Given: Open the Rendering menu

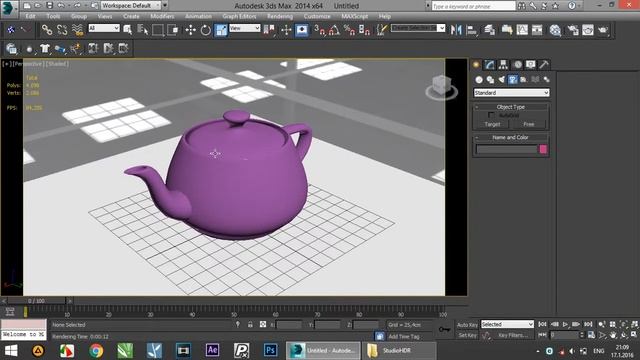Looking at the screenshot, I should 280,16.
